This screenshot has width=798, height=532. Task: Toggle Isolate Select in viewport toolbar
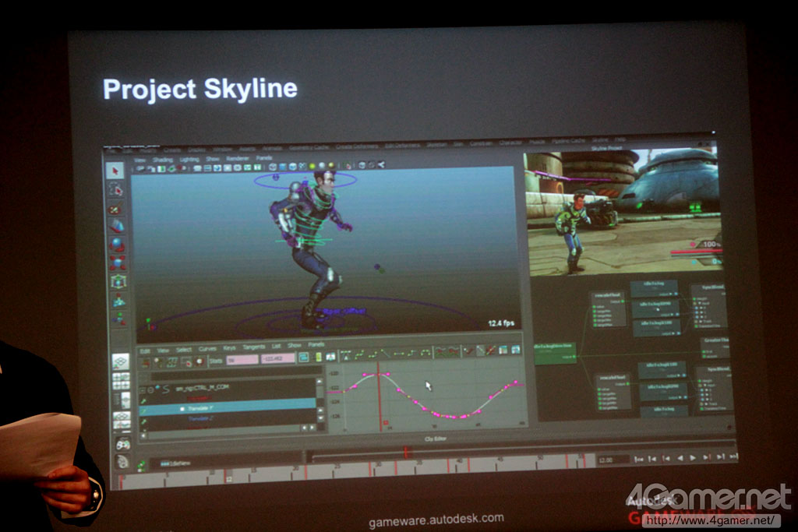tap(348, 165)
